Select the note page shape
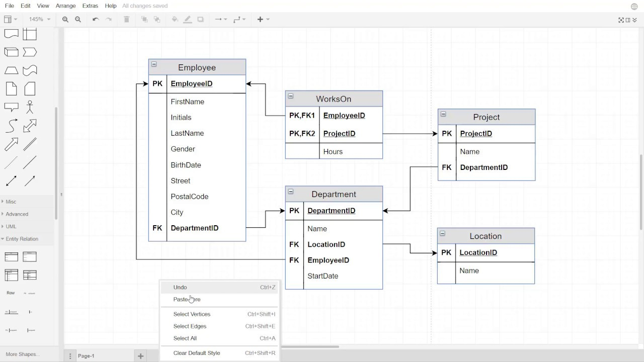This screenshot has height=362, width=644. click(11, 88)
